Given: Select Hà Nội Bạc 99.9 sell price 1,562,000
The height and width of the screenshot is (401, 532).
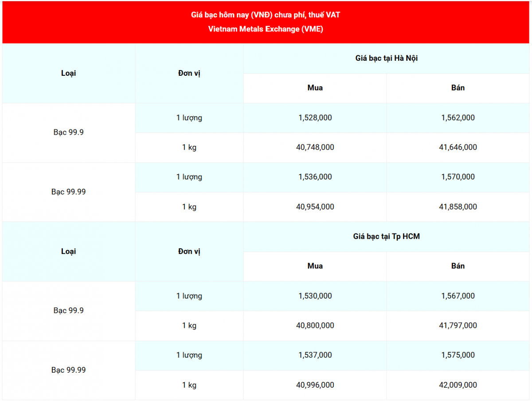Looking at the screenshot, I should click(458, 118).
